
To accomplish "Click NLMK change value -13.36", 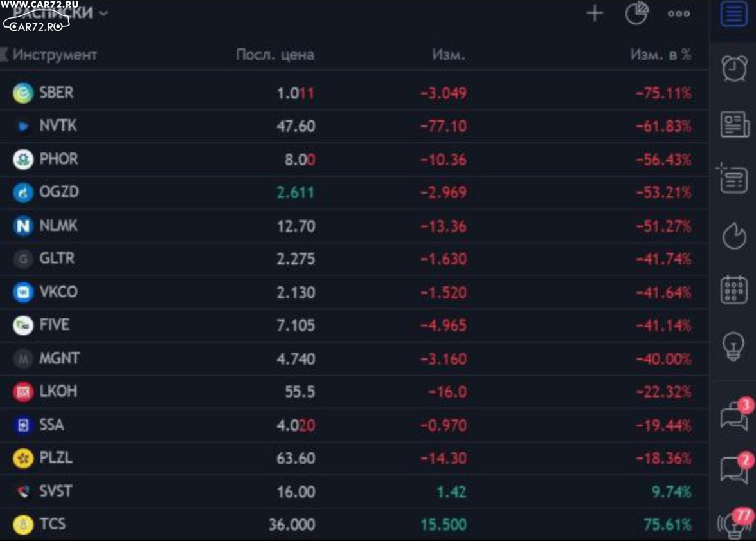I will tap(443, 226).
